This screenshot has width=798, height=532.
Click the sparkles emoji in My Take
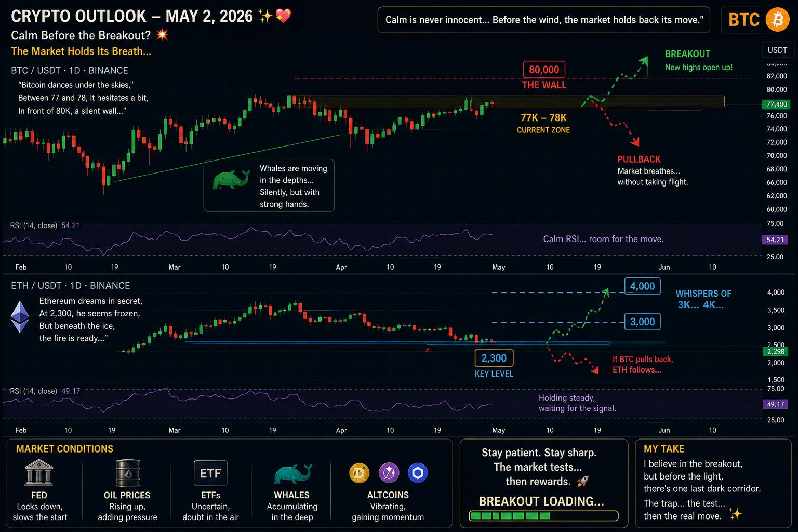coord(735,514)
